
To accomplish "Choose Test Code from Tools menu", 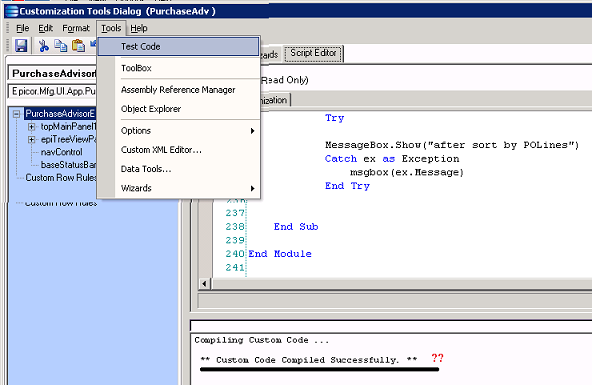I will click(x=178, y=46).
